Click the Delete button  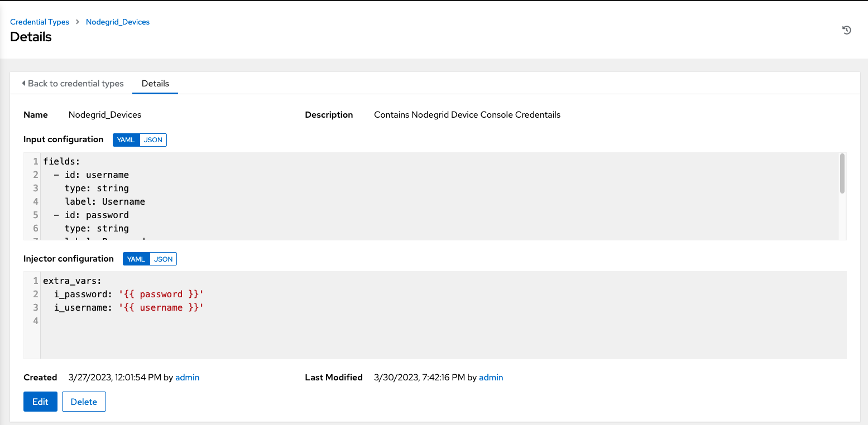click(84, 402)
